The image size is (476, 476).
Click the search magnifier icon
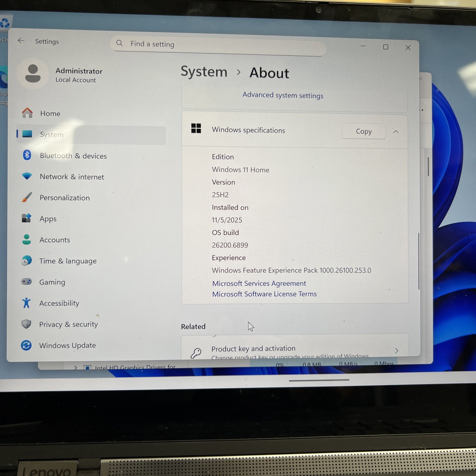click(120, 43)
